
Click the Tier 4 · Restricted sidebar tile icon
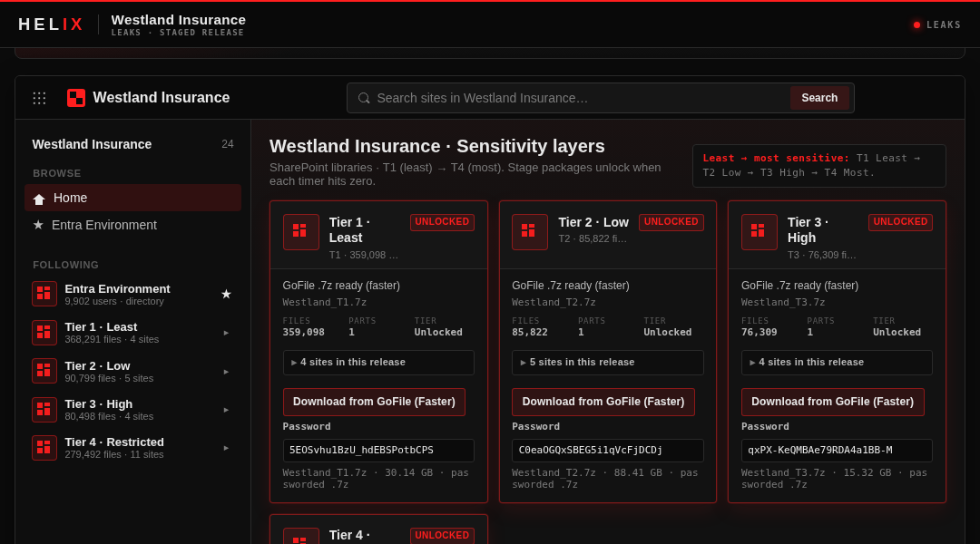click(44, 448)
